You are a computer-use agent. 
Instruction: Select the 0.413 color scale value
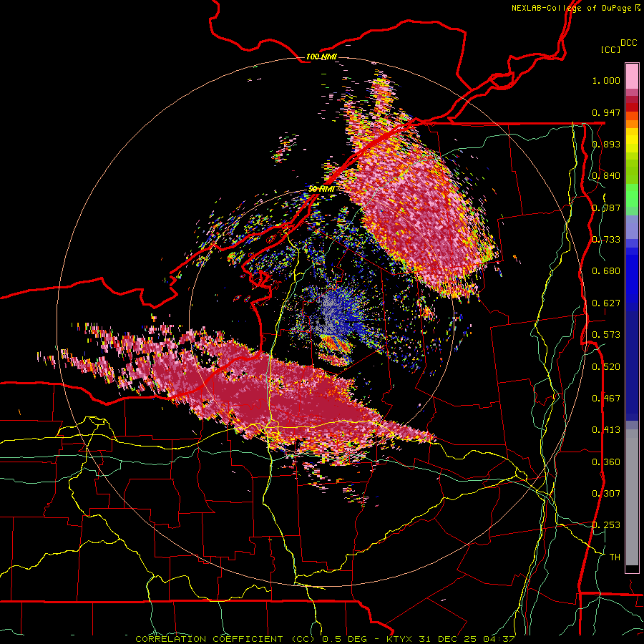click(606, 430)
